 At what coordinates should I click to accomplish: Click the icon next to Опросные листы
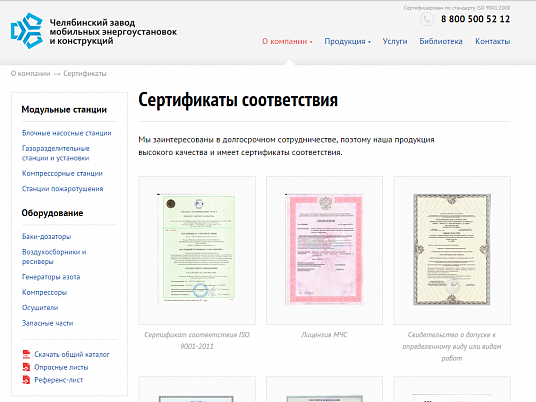coord(26,367)
